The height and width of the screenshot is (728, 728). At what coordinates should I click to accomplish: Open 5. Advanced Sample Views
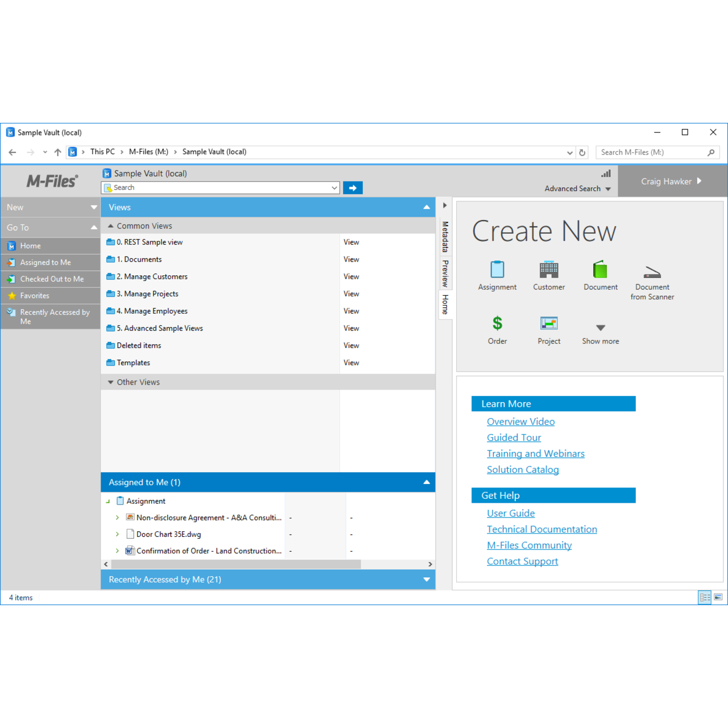(x=159, y=328)
